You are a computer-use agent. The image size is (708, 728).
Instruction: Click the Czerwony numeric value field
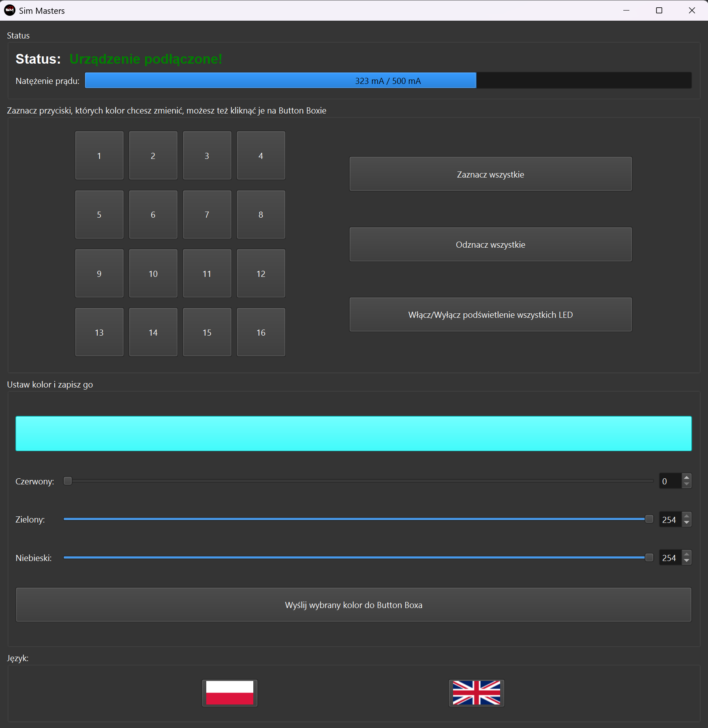tap(670, 481)
